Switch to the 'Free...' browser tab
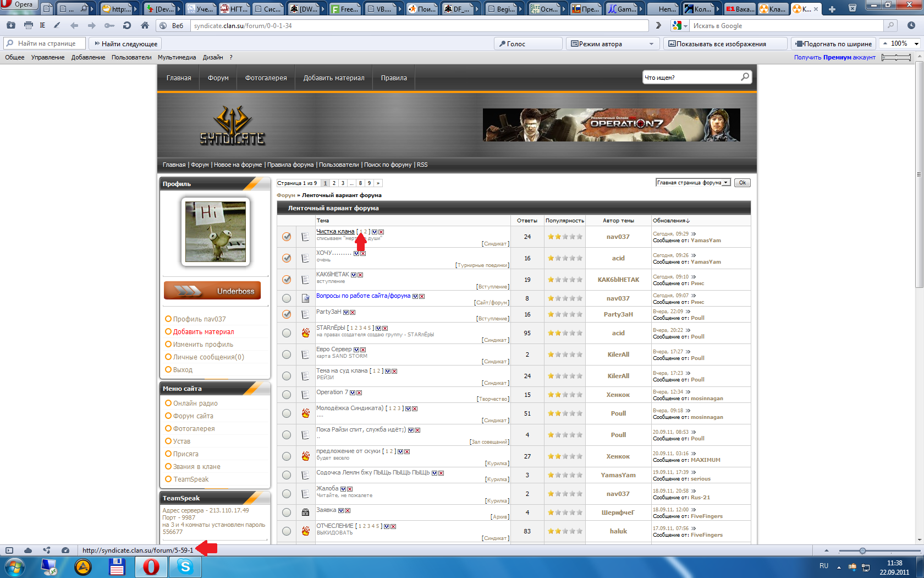Screen dimensions: 924x578 coord(346,9)
